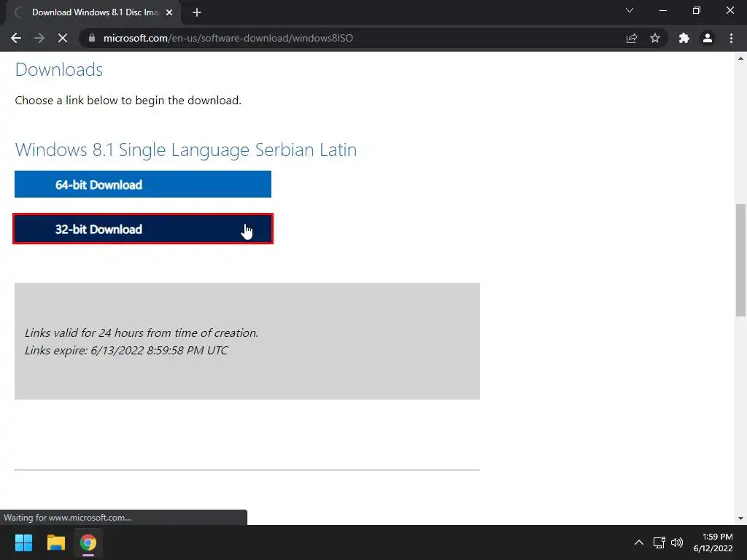Click the forward navigation arrow
The image size is (747, 560).
click(39, 38)
